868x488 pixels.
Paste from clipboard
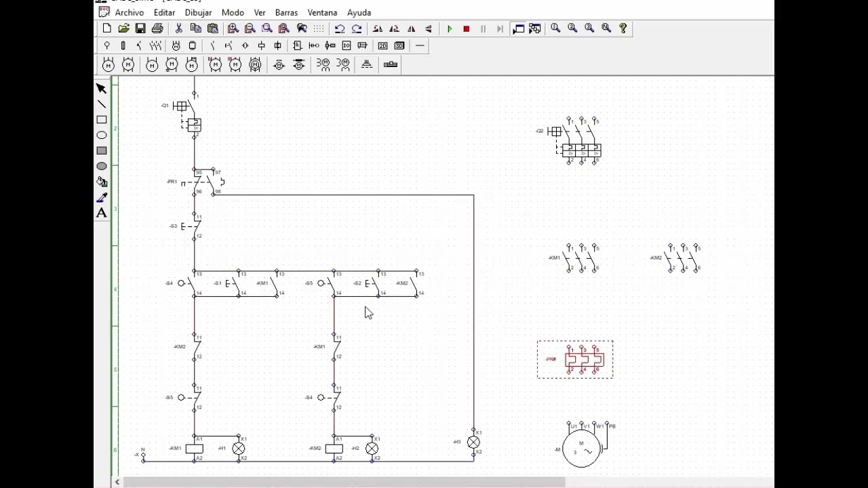click(x=212, y=28)
